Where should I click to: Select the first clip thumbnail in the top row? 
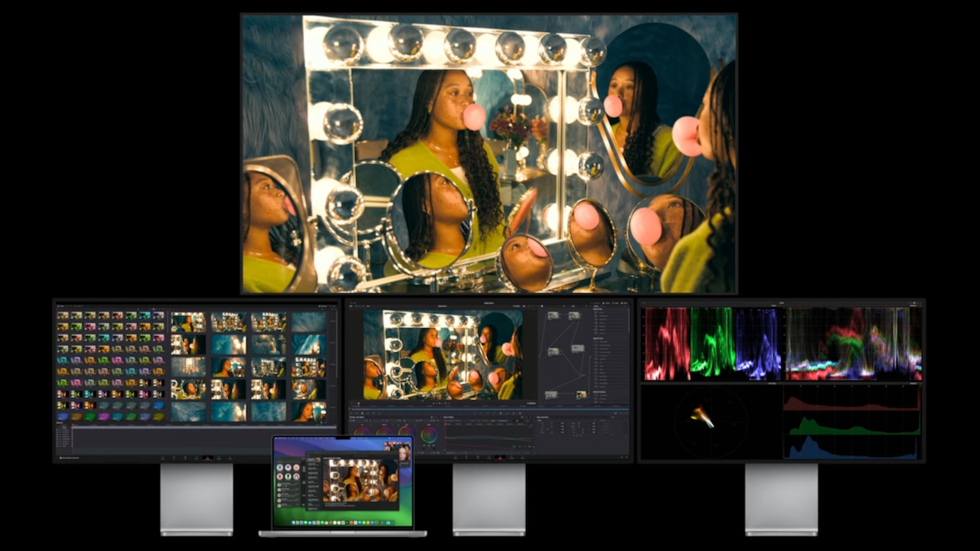tap(188, 322)
